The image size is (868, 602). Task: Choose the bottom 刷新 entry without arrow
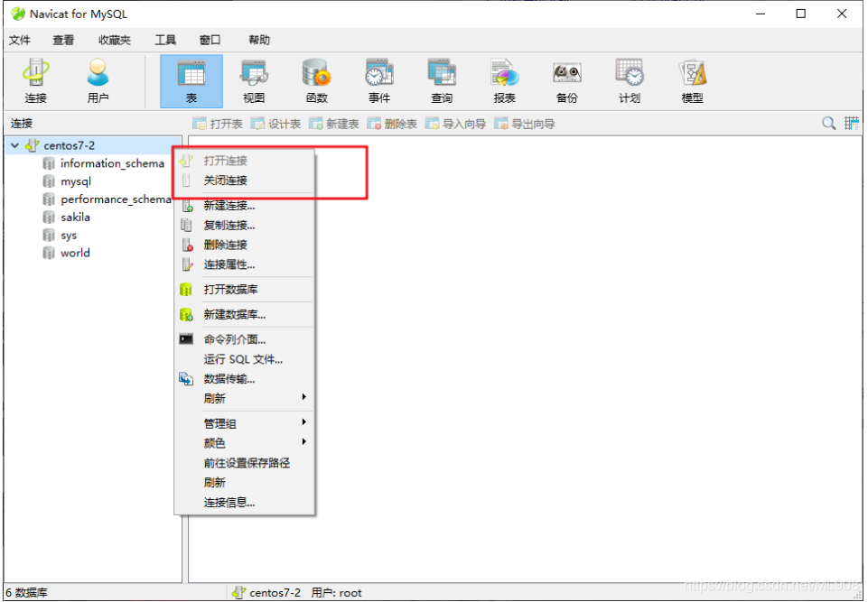coord(245,483)
